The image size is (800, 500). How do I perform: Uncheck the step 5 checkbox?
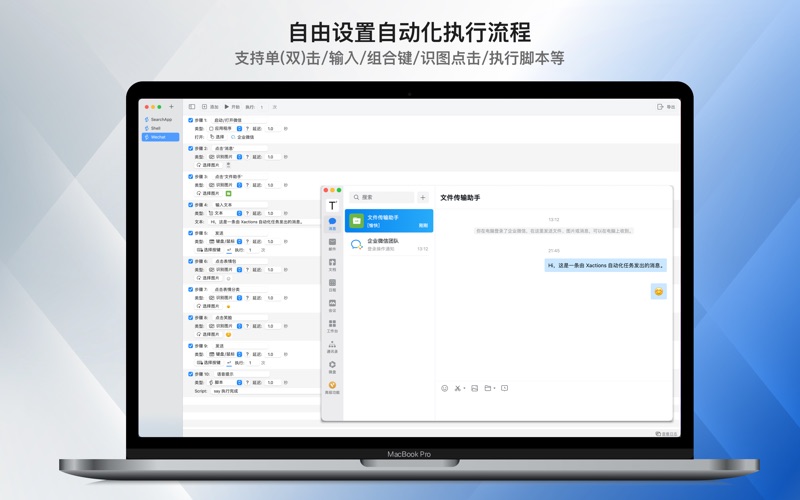click(x=190, y=233)
